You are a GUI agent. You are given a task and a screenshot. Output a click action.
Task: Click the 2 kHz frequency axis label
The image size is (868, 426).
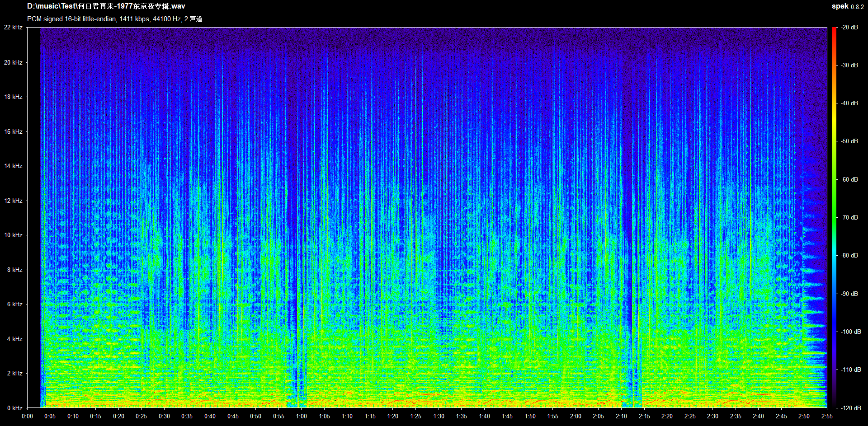tap(15, 373)
